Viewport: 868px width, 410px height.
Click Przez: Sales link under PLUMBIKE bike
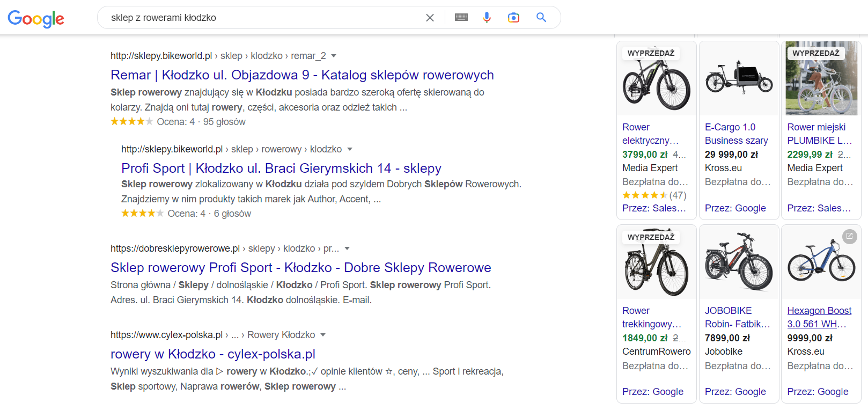(819, 208)
